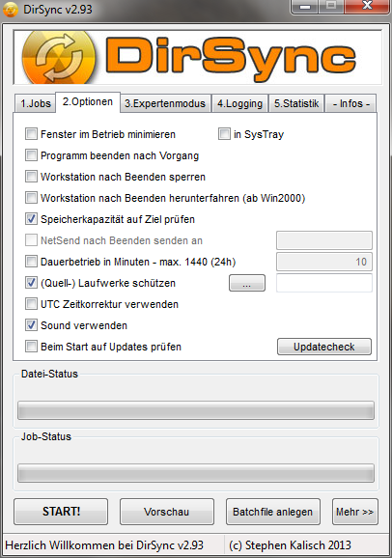Enable Programm beenden nach Vorgang
The height and width of the screenshot is (558, 392).
(x=31, y=155)
